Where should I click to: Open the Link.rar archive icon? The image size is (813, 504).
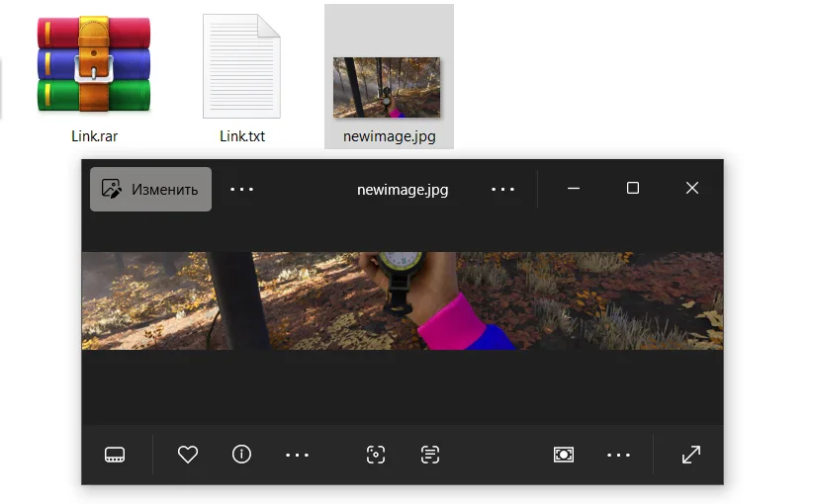point(94,67)
